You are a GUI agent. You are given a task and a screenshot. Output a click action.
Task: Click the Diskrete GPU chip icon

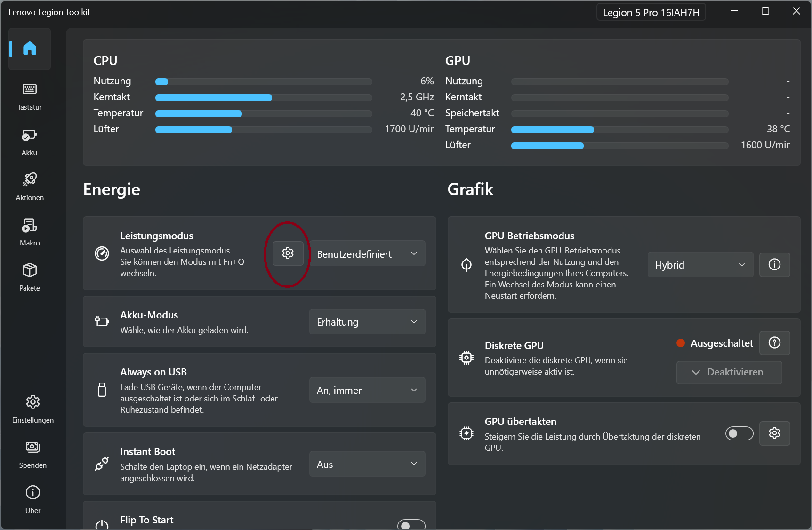click(x=466, y=358)
